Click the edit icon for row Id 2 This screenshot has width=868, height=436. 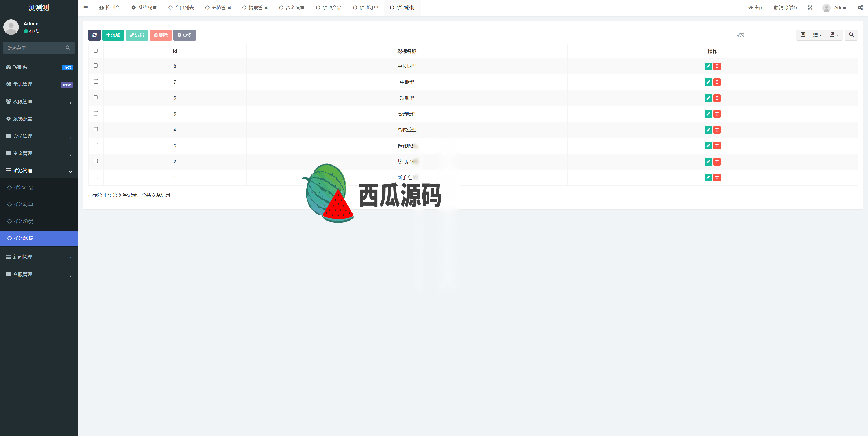tap(708, 162)
